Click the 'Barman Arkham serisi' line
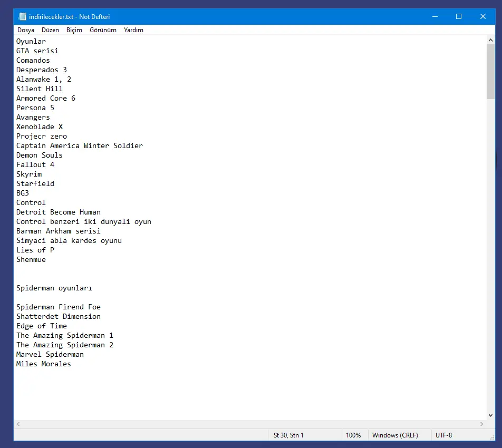 click(x=59, y=231)
